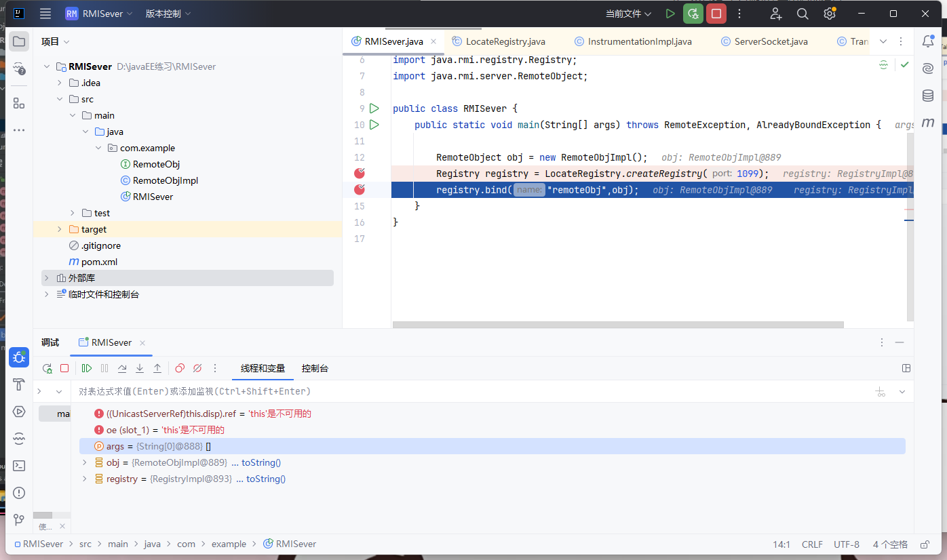This screenshot has width=947, height=560.
Task: Open the Database tool window
Action: click(928, 96)
